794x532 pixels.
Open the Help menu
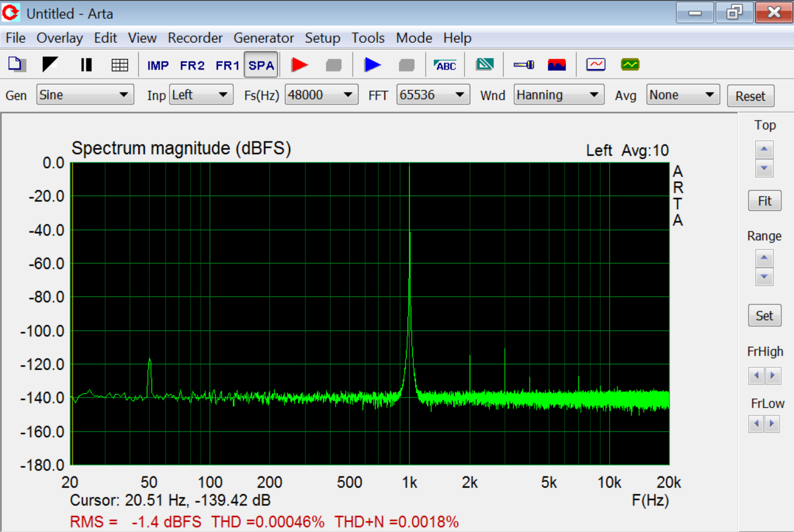(x=457, y=38)
